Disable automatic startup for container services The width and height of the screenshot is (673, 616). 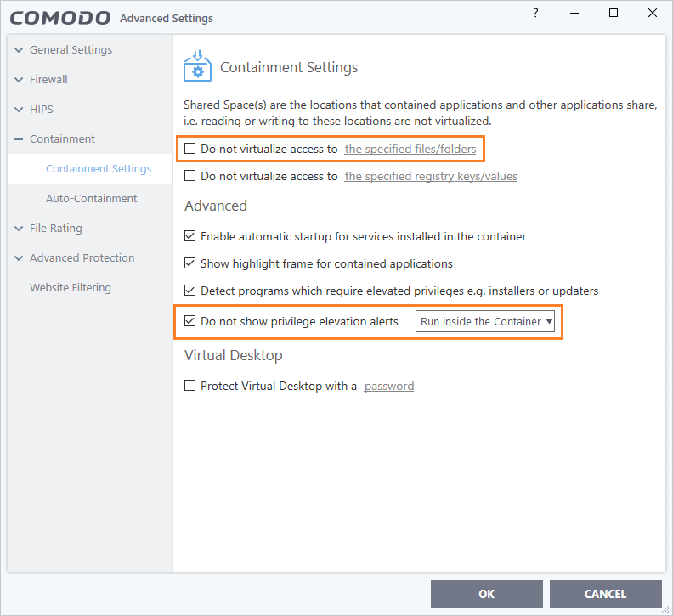coord(190,236)
